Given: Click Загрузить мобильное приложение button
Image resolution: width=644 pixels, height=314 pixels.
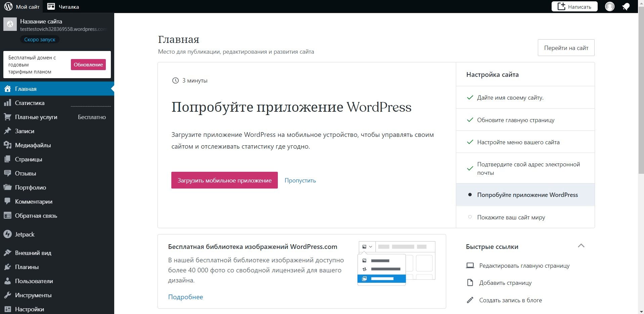Looking at the screenshot, I should click(224, 180).
